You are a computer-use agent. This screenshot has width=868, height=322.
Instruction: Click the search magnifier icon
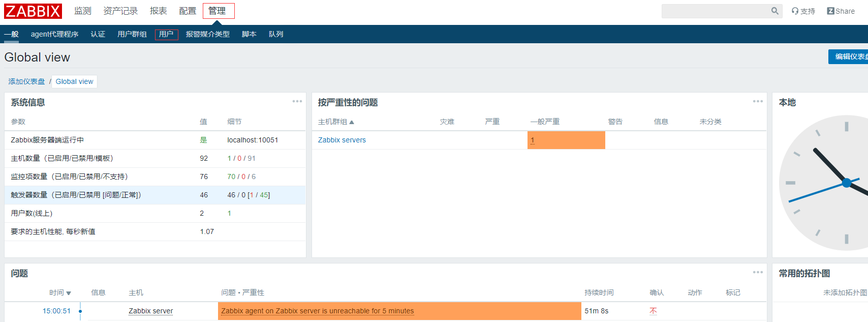coord(774,11)
